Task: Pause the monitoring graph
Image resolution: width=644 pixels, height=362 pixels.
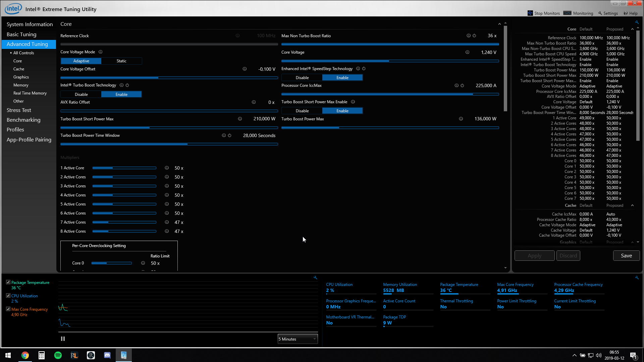Action: tap(63, 339)
